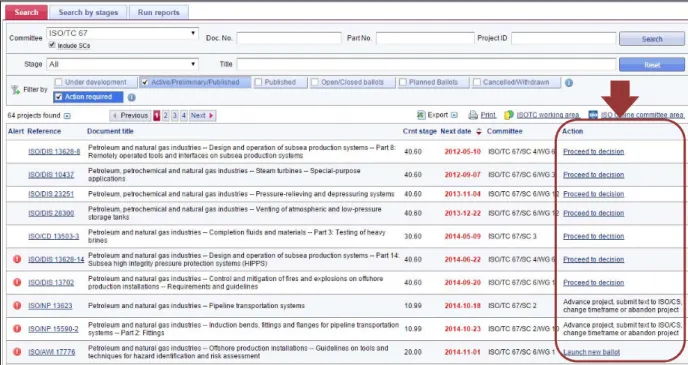Click alert icon for ISO/DIS 13628-14
The width and height of the screenshot is (688, 365).
tap(17, 259)
